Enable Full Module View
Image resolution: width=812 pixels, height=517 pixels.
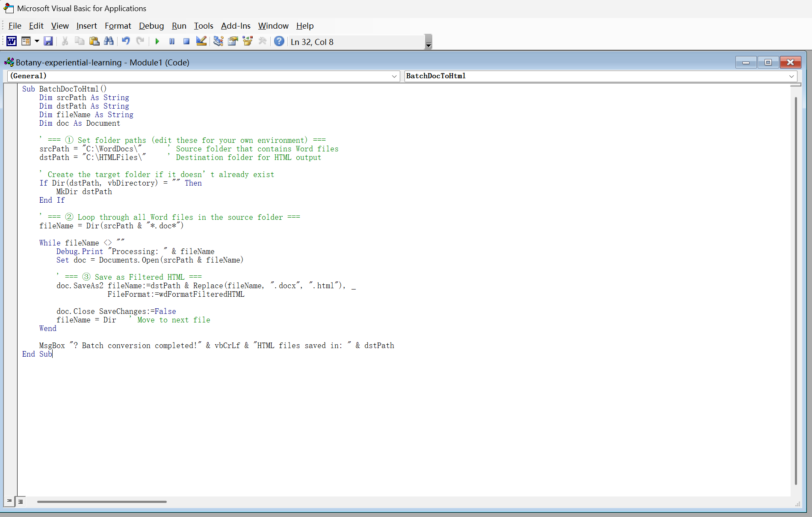pos(21,501)
